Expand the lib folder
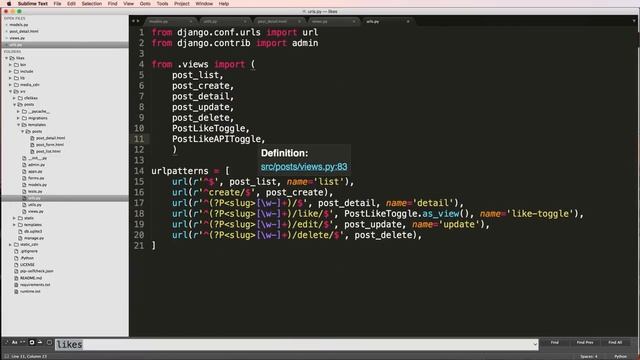 click(x=10, y=78)
